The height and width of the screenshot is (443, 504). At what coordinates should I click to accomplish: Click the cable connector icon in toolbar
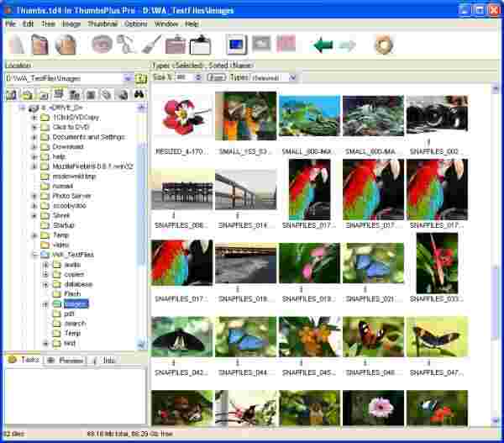[x=126, y=44]
